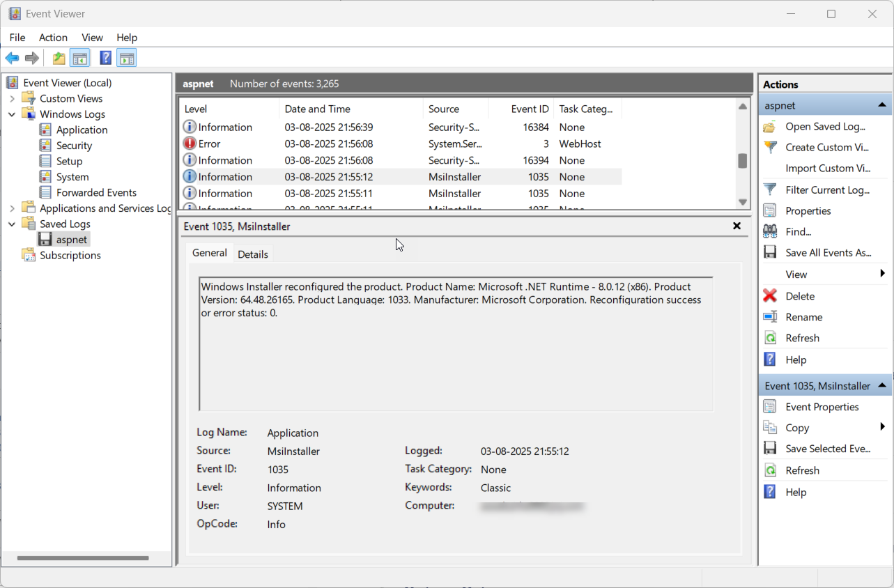The image size is (894, 588).
Task: Select the Rename action
Action: 803,317
